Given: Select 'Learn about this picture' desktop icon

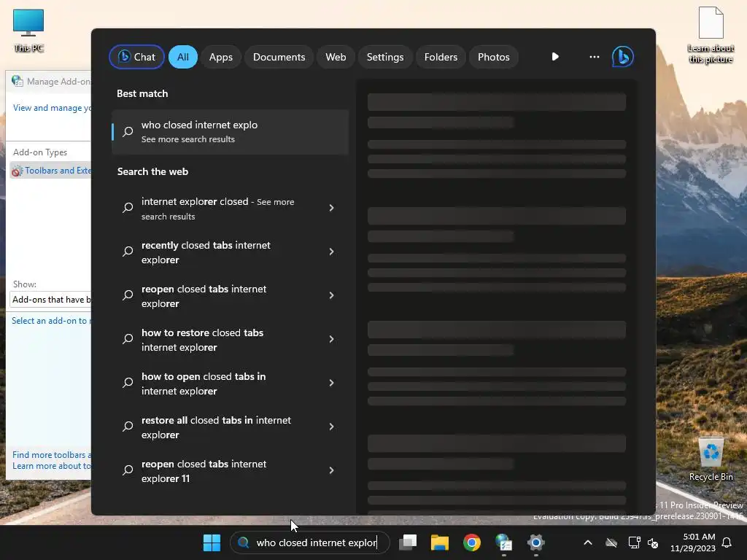Looking at the screenshot, I should tap(711, 35).
